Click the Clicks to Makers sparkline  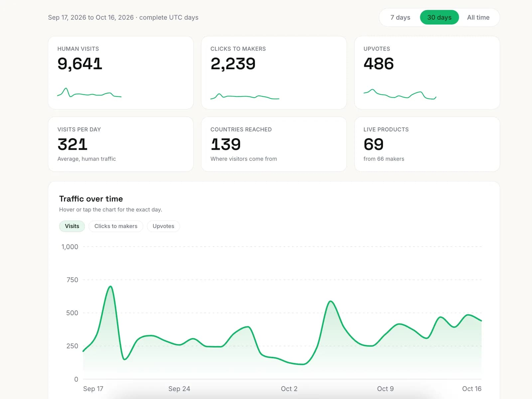(245, 97)
